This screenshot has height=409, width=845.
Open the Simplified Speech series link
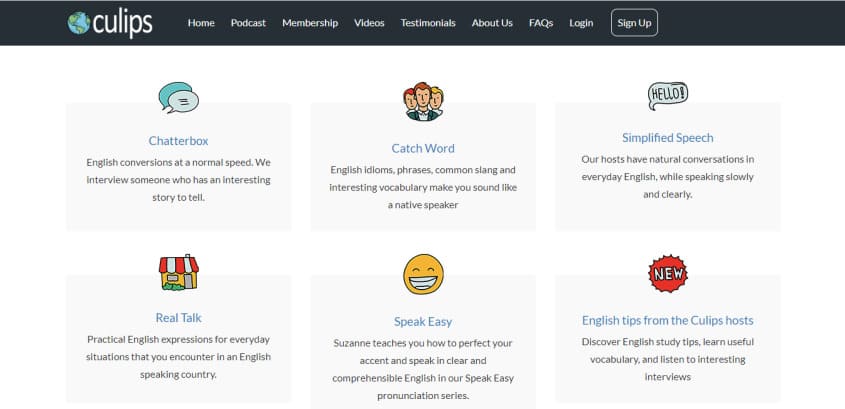[x=668, y=137]
